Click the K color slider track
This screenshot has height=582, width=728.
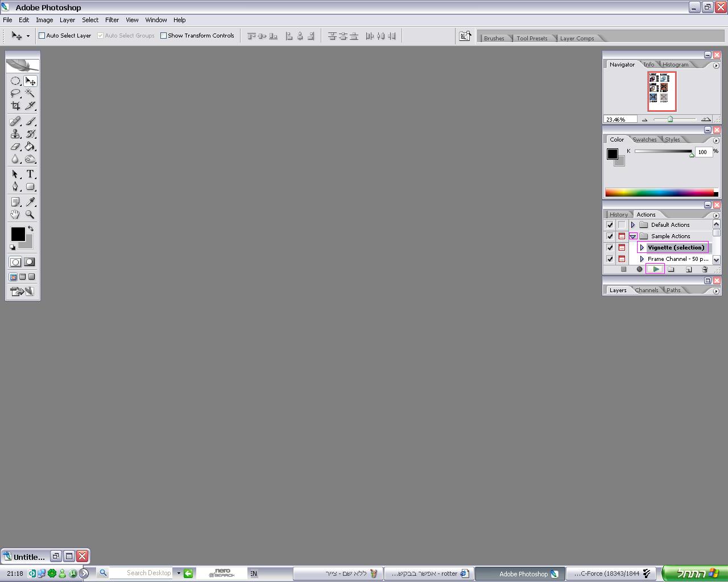click(x=663, y=151)
